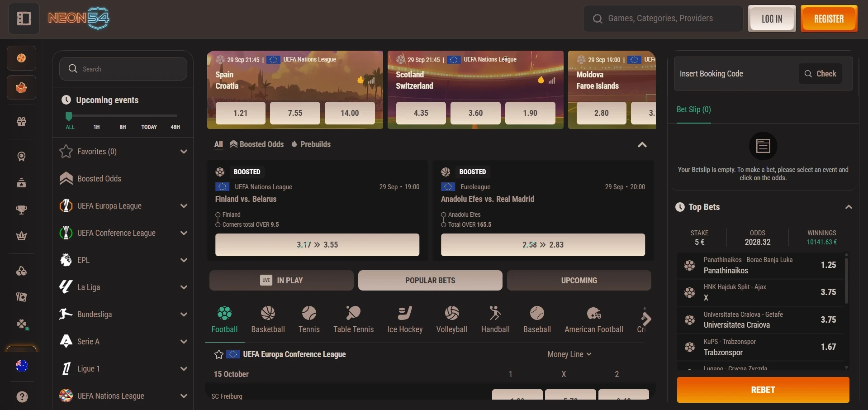Set upcoming events filter to TODAY
This screenshot has height=410, width=868.
(x=149, y=127)
